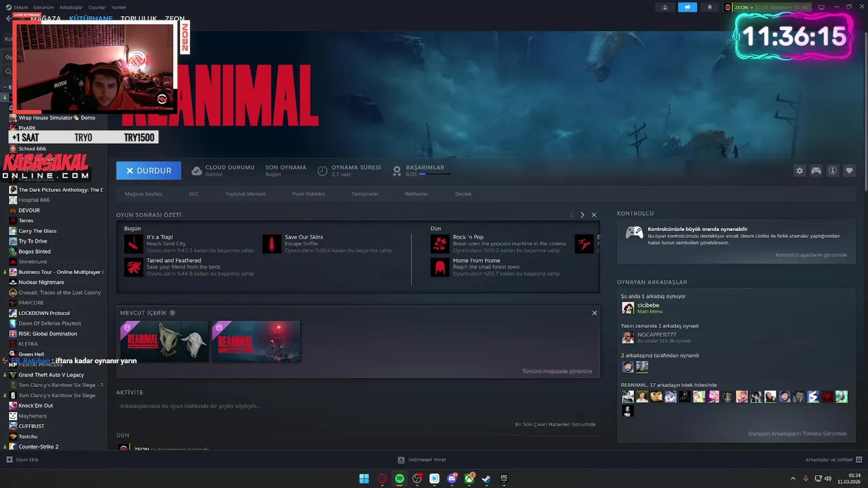
Task: Show game info icon
Action: (x=833, y=171)
